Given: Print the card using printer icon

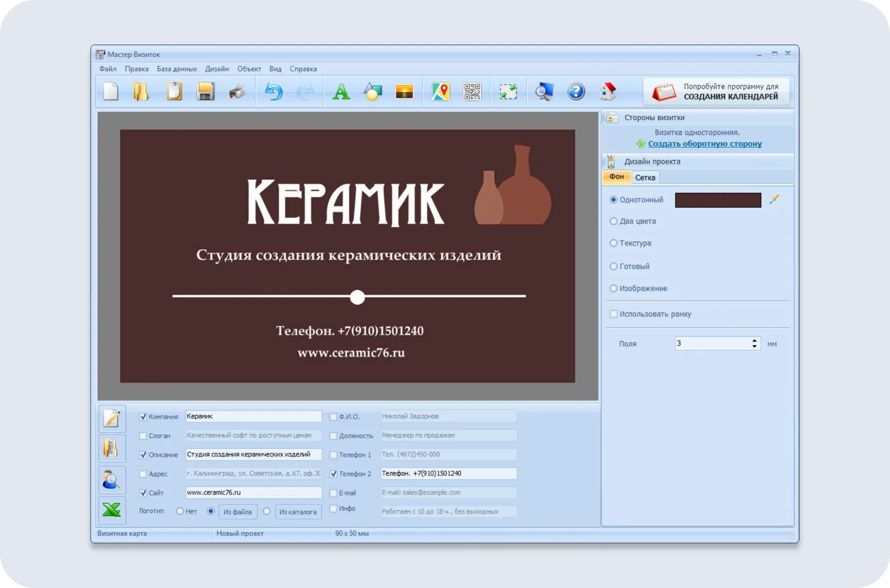Looking at the screenshot, I should 237,91.
